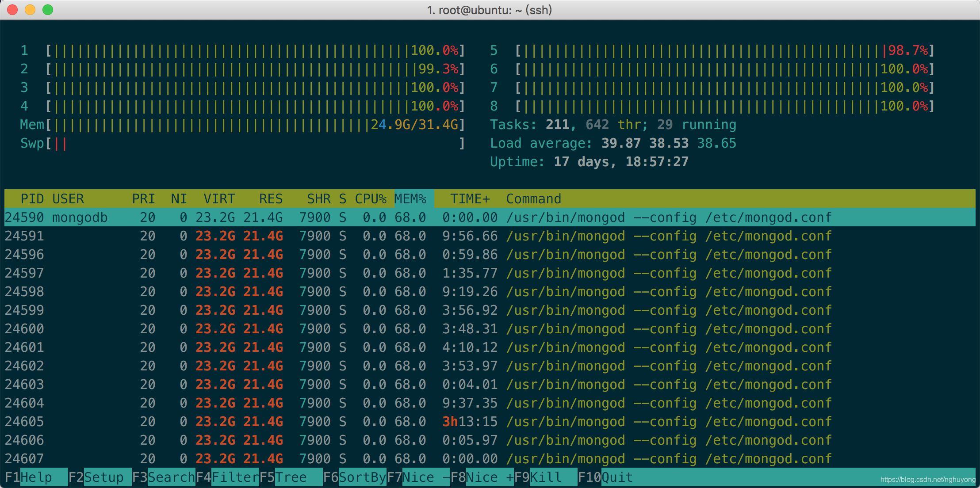Image resolution: width=980 pixels, height=488 pixels.
Task: Select process row with PID 24603
Action: click(490, 385)
